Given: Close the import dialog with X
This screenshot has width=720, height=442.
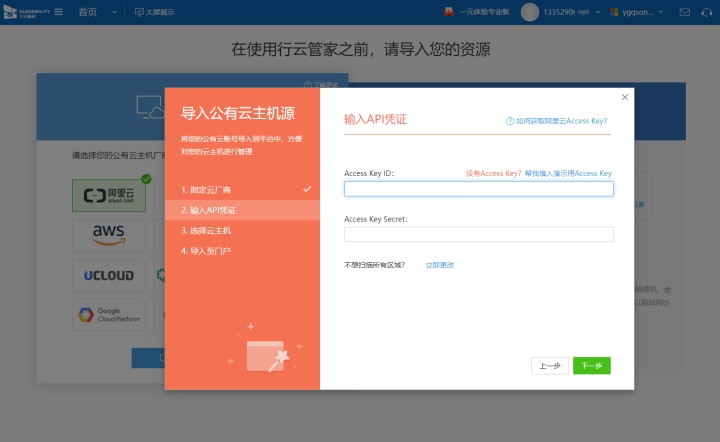Looking at the screenshot, I should (625, 97).
